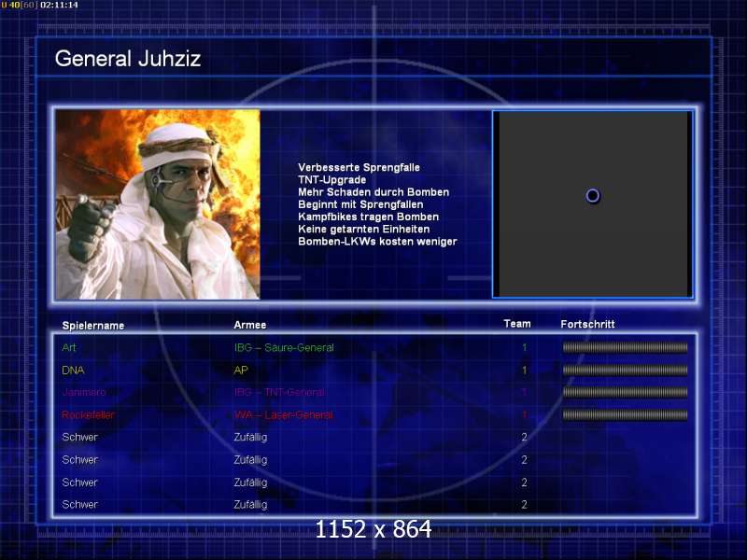The image size is (747, 560).
Task: Click the Verbesserte Sprengfalle ability text
Action: 359,168
